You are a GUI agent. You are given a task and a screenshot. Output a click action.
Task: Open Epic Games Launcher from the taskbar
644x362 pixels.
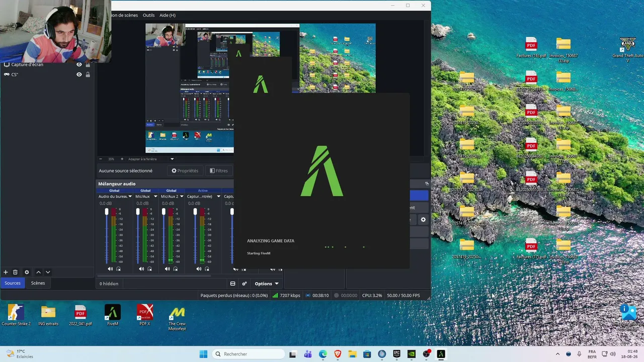pos(396,354)
